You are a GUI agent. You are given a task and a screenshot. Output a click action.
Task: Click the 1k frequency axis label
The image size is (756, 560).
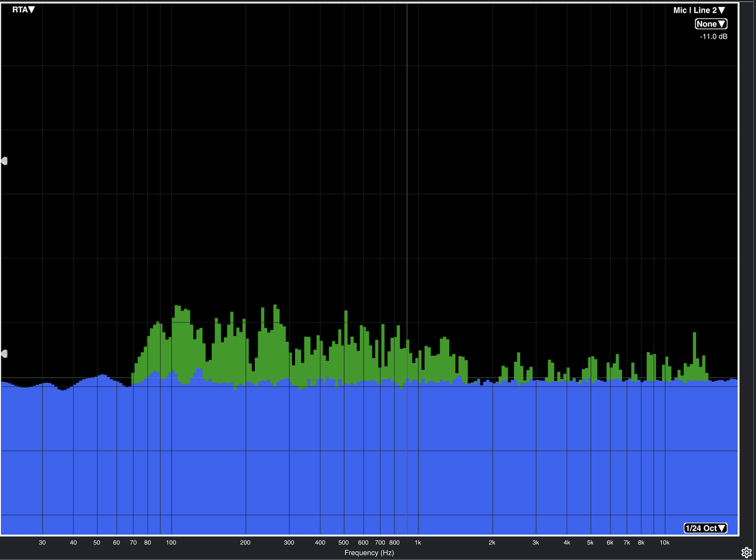[418, 542]
